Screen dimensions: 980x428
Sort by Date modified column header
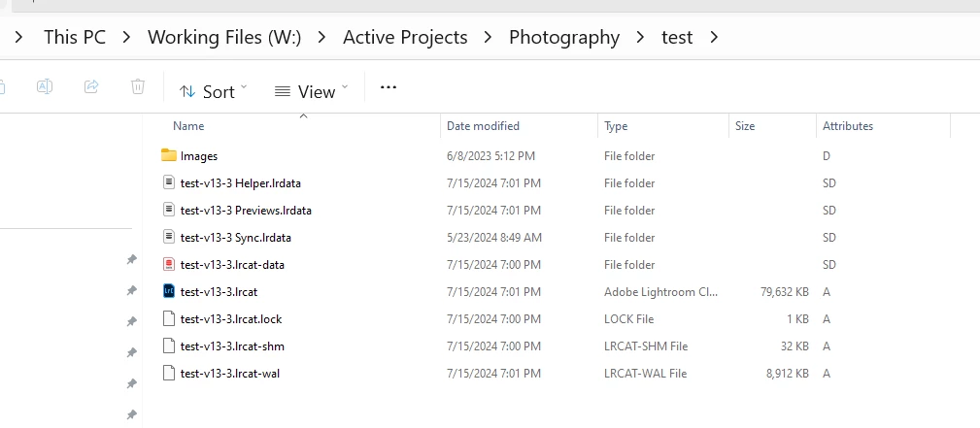tap(483, 126)
